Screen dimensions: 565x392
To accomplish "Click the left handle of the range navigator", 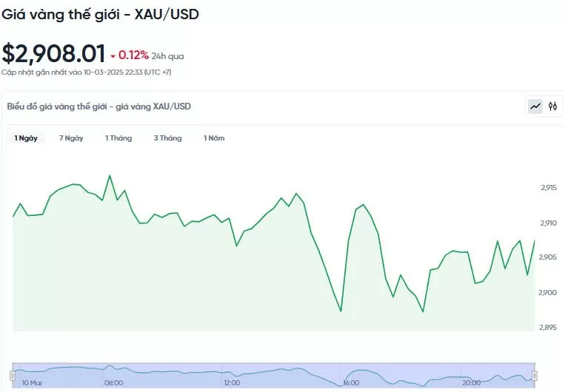I will coord(13,375).
